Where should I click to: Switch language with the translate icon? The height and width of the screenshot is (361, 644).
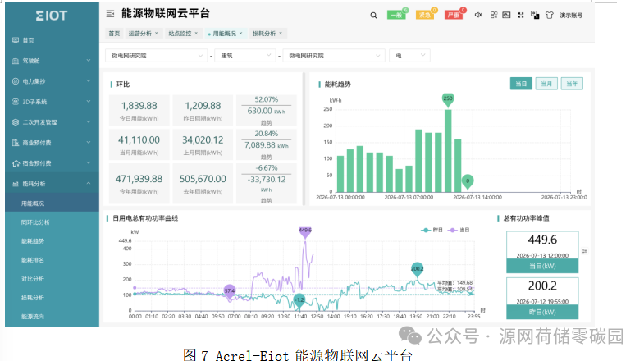535,16
